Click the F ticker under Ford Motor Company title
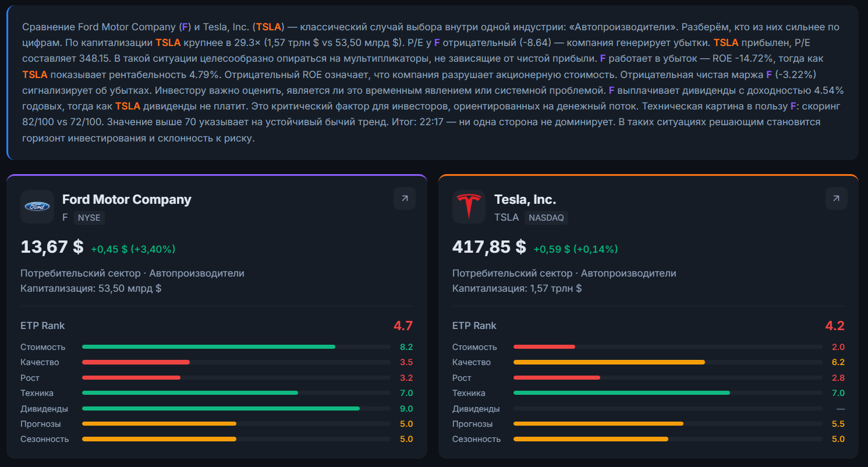Screen dimensions: 868x467 click(x=65, y=217)
